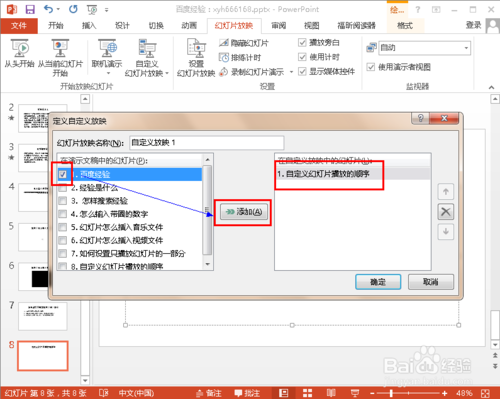Switch to reading view icon
500x399 pixels.
coord(331,393)
